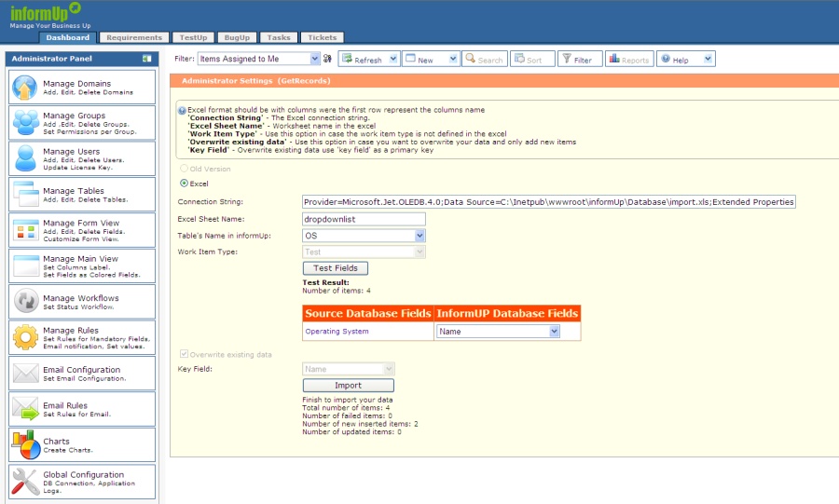
Task: Click the binoculars icon beside Filter
Action: 327,59
